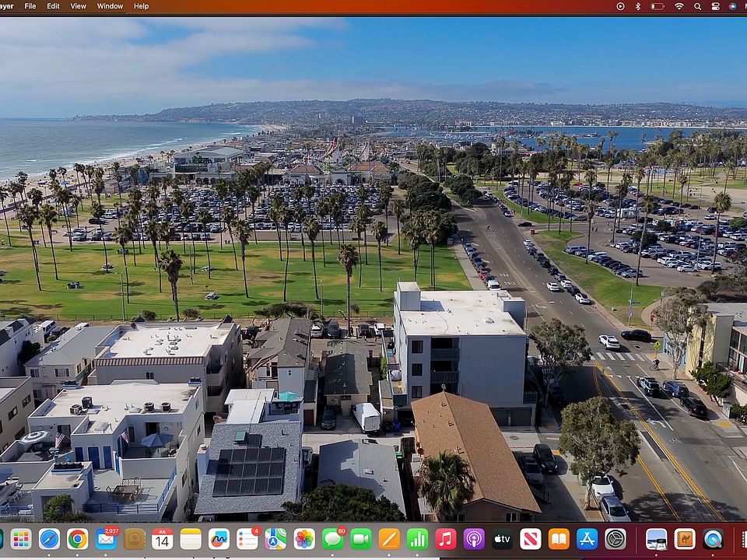Launch the Notes app from dock
747x560 pixels.
[191, 539]
